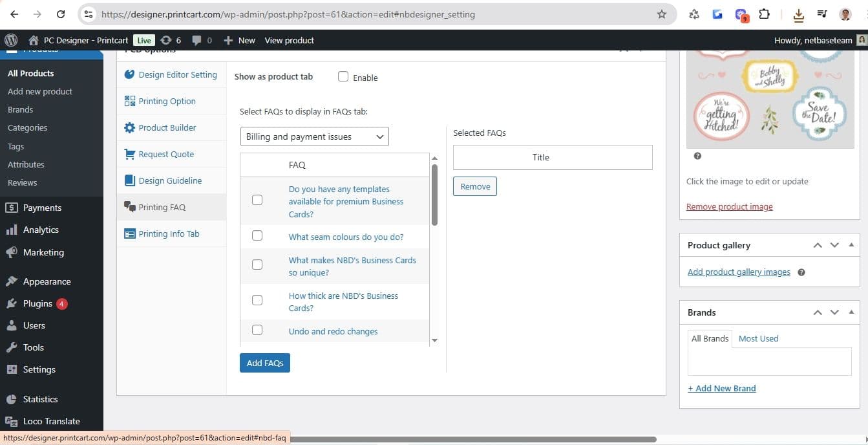Click Howdy, netbaseteam account menu
This screenshot has width=868, height=445.
pyautogui.click(x=820, y=40)
